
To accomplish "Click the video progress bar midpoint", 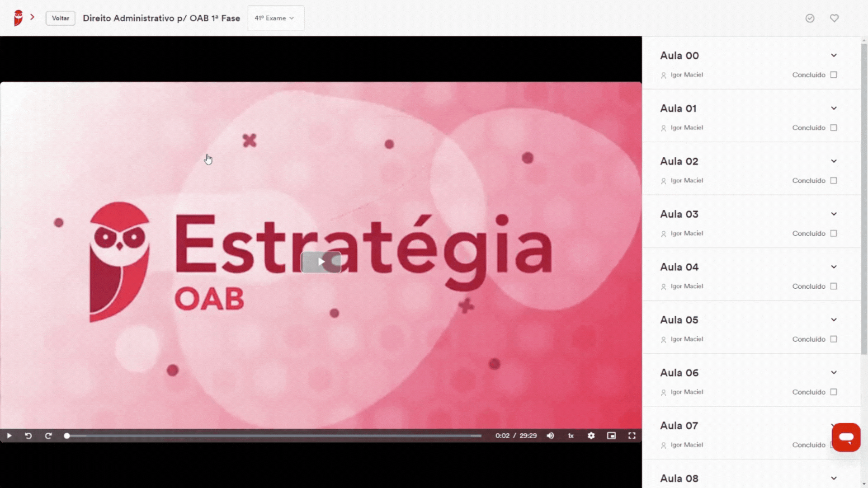I will (x=274, y=436).
